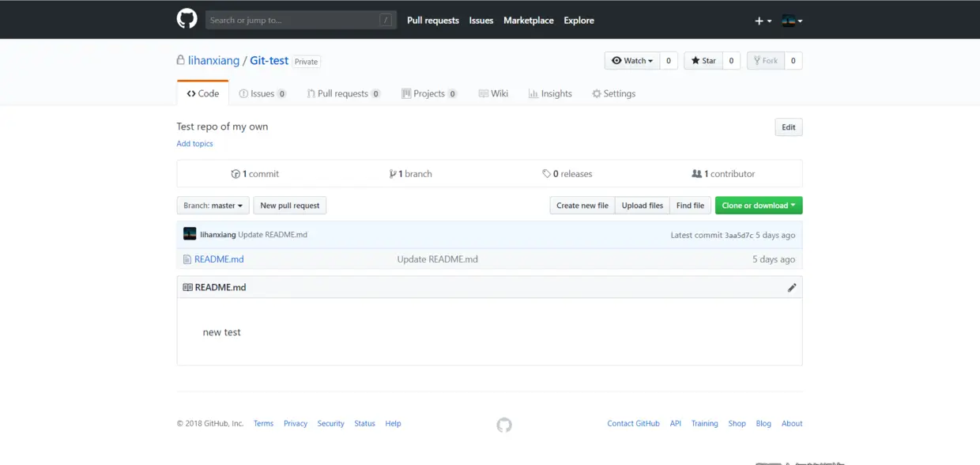Switch to repository Pull requests tab
The width and height of the screenshot is (980, 465).
pyautogui.click(x=344, y=93)
